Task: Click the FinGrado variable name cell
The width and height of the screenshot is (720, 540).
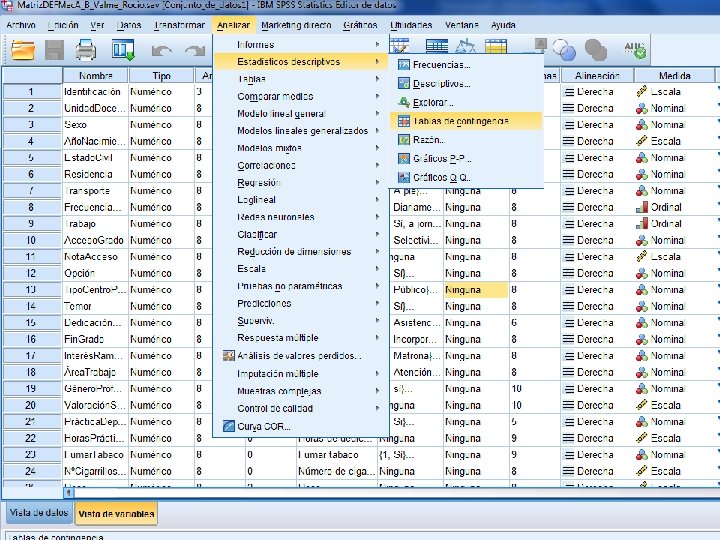Action: point(96,339)
